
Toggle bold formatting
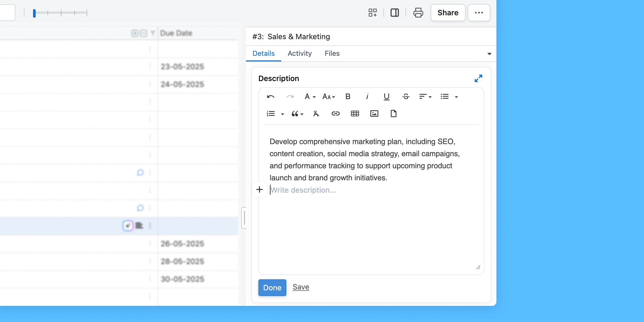pos(348,97)
